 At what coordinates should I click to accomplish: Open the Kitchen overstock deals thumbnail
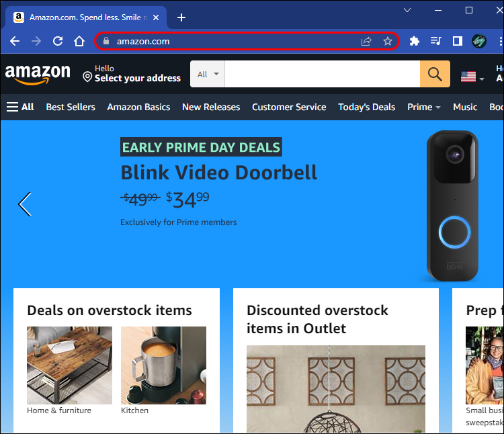pos(163,365)
